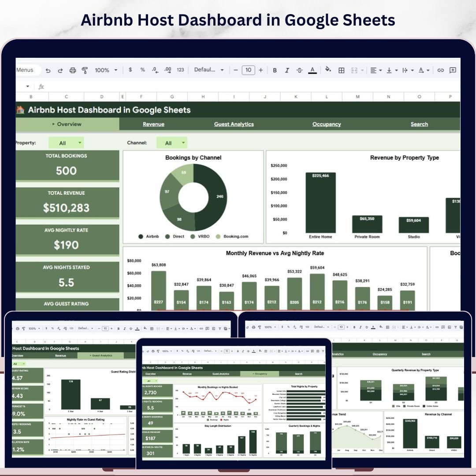Toggle italic formatting

(x=287, y=70)
